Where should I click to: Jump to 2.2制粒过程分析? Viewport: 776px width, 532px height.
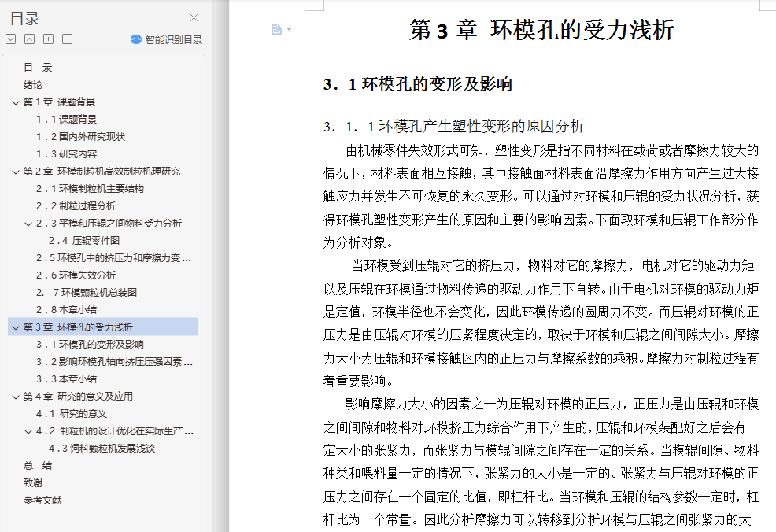coord(76,206)
